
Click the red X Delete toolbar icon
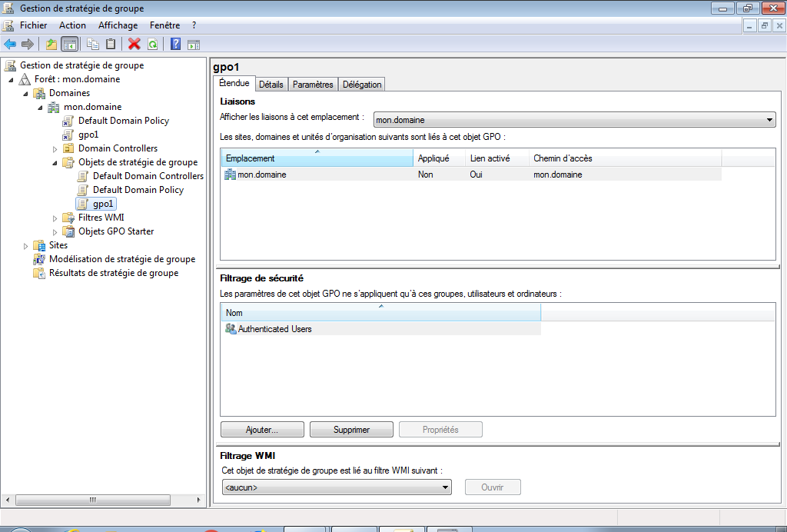pos(134,44)
